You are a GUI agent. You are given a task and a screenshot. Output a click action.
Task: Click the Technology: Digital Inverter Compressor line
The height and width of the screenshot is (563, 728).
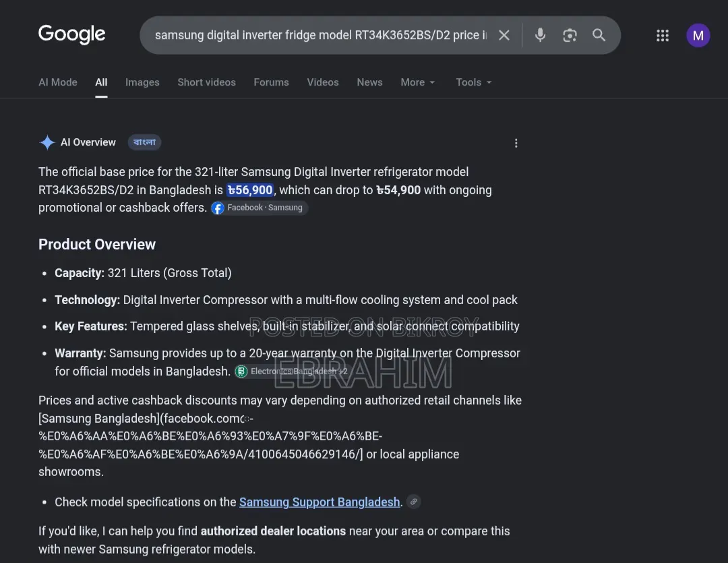coord(286,300)
